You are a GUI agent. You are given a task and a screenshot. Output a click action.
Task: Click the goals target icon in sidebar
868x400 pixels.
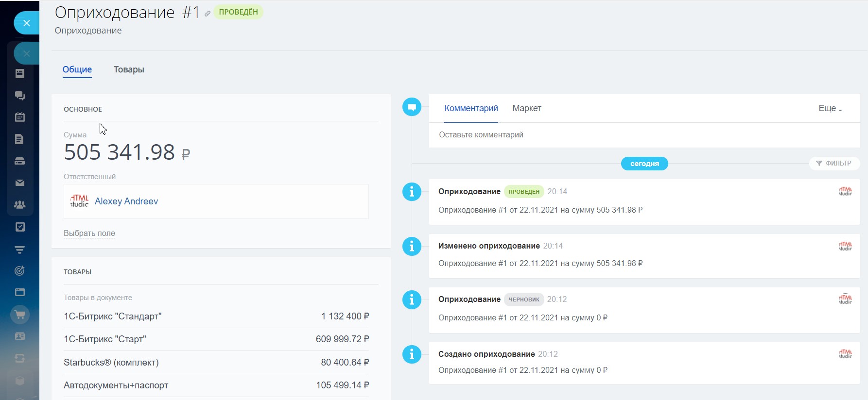click(x=20, y=271)
